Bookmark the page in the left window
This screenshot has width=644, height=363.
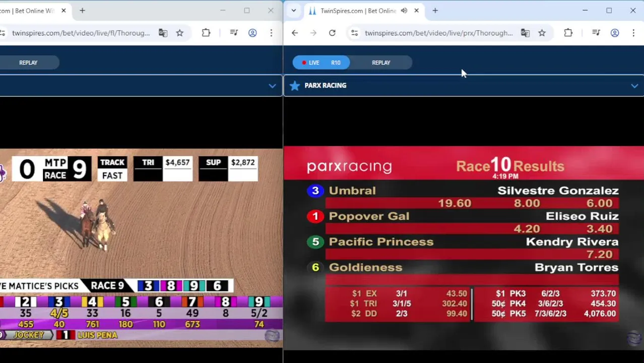point(180,33)
